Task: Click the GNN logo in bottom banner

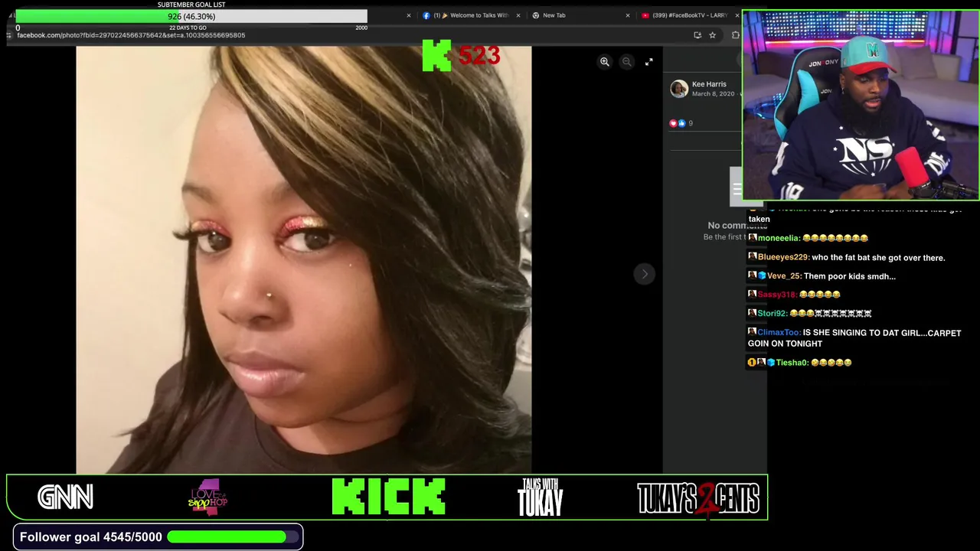Action: coord(66,497)
